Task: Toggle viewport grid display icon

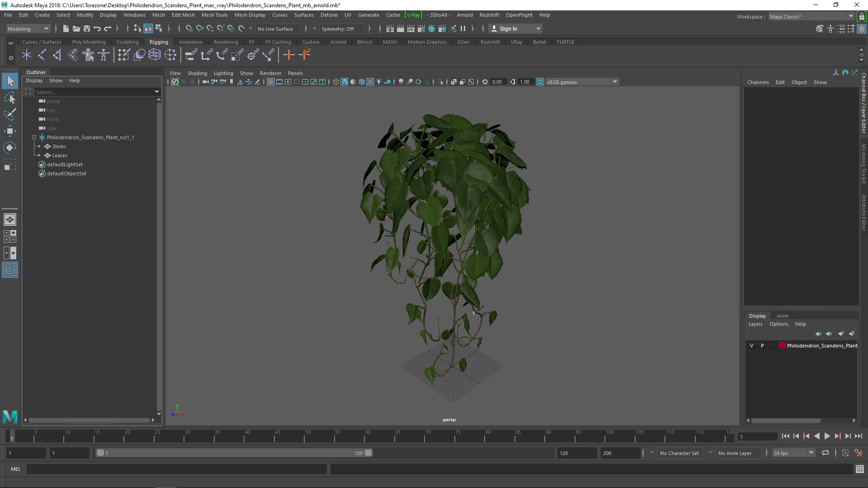Action: pos(270,82)
